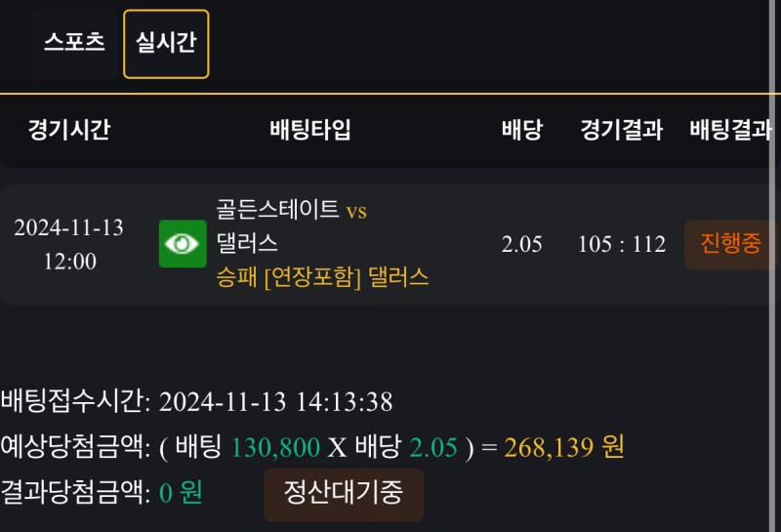
Task: Click the 경기시간 column header
Action: pos(68,130)
